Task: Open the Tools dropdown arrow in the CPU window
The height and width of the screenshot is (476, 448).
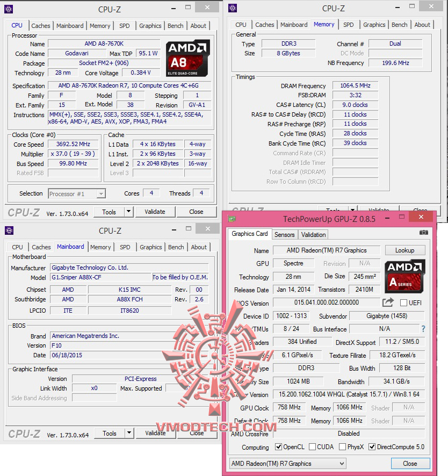Action: 129,211
